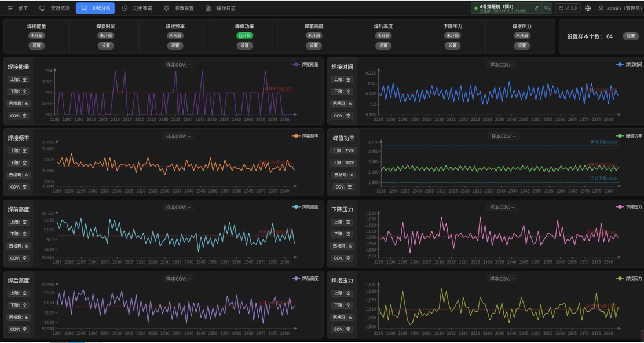This screenshot has height=343, width=644.
Task: Click the green 已开启 badge under 峰值功率
Action: click(x=245, y=36)
